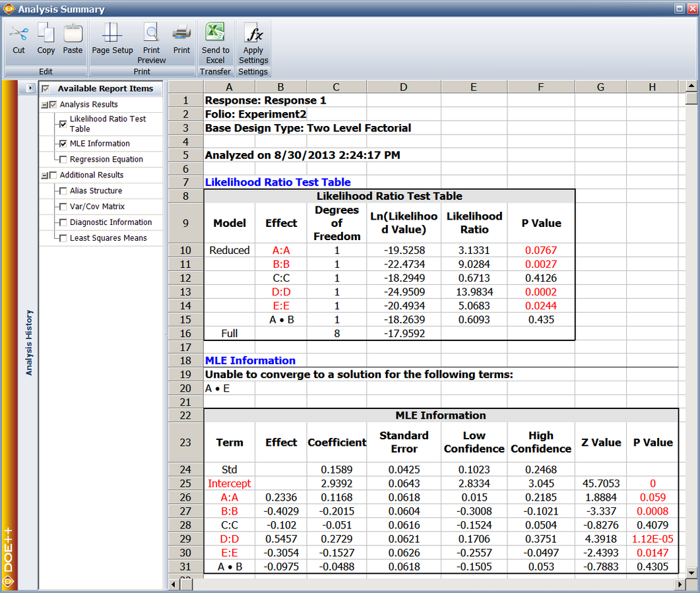Toggle the Analysis Results checkbox
Screen dimensions: 700x593
pyautogui.click(x=53, y=104)
